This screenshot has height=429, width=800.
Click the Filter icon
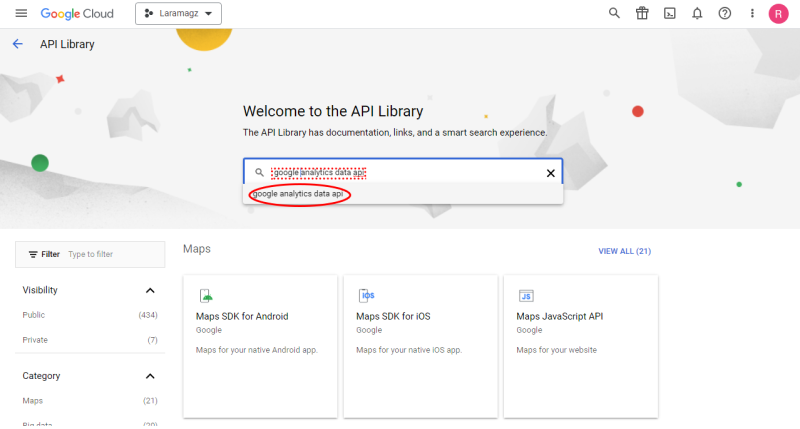(x=33, y=254)
